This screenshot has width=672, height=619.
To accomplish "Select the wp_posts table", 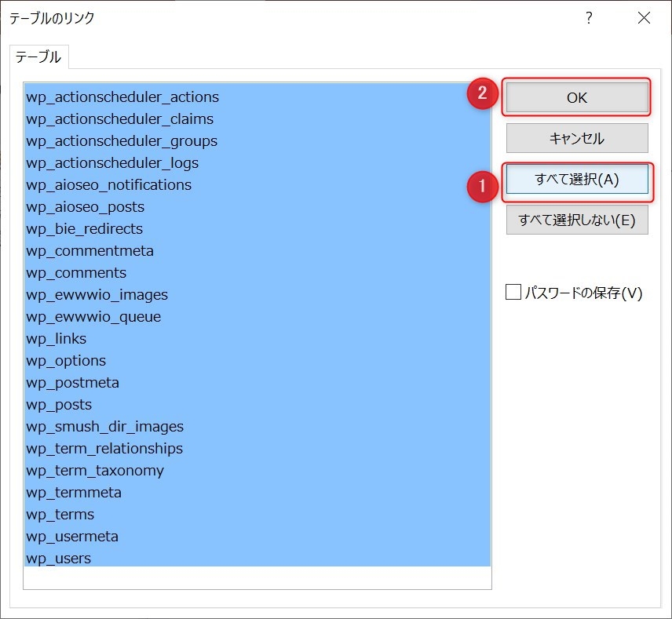I will [x=59, y=405].
